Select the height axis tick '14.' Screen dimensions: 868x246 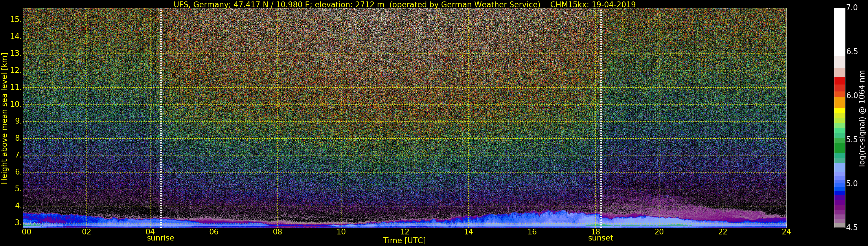pyautogui.click(x=16, y=36)
